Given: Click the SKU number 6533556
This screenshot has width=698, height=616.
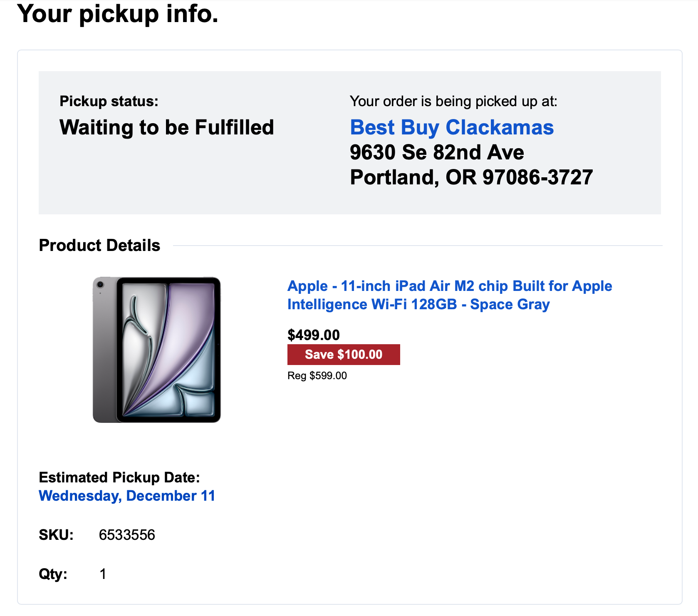Looking at the screenshot, I should (127, 535).
